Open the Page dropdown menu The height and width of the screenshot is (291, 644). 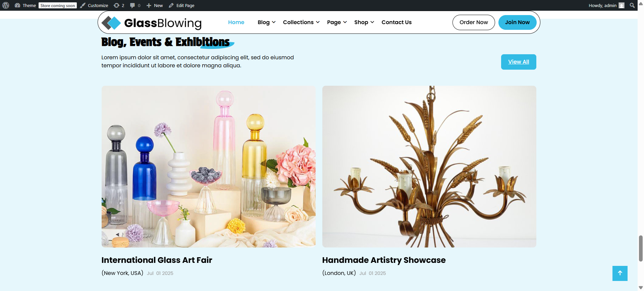point(337,22)
